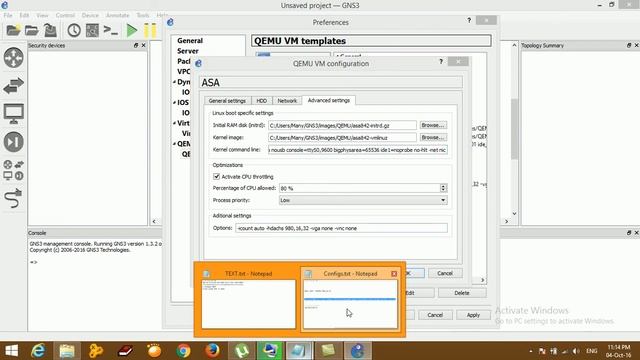The image size is (640, 360).
Task: Click the open project folder icon
Action: coord(31,30)
